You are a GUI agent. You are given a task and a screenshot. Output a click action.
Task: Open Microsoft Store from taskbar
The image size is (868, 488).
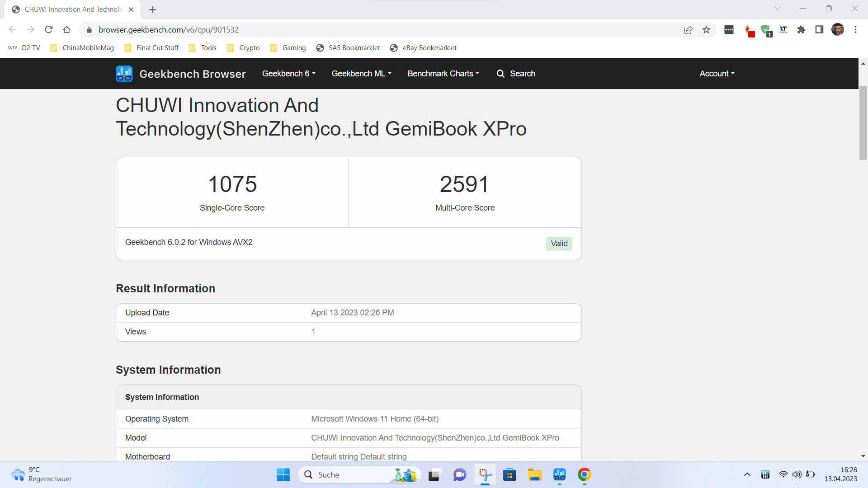509,475
